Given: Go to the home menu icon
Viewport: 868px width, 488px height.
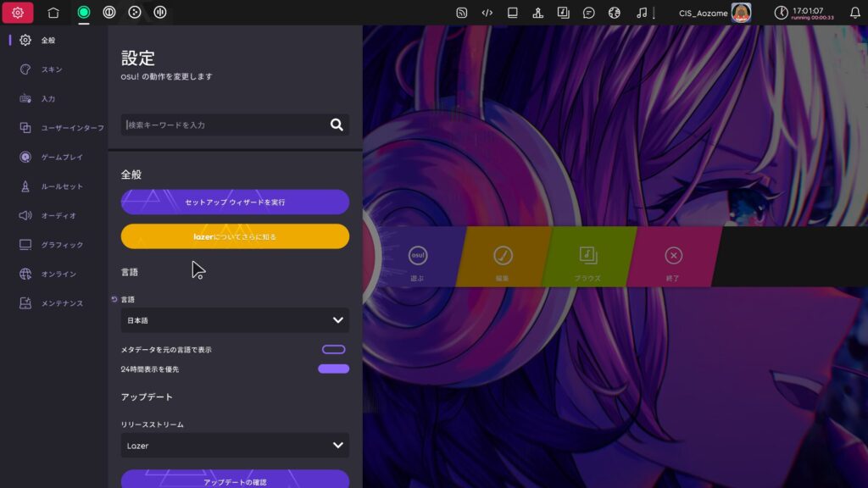Looking at the screenshot, I should point(53,12).
